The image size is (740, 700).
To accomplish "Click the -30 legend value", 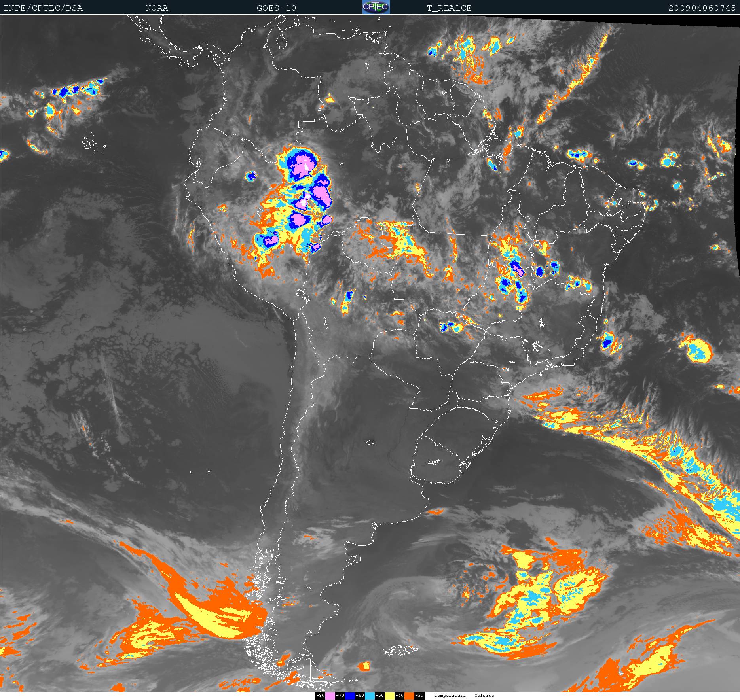I will coord(419,696).
